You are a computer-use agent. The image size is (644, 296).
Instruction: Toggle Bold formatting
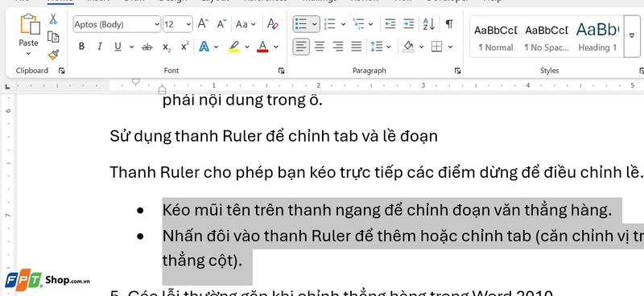point(81,47)
